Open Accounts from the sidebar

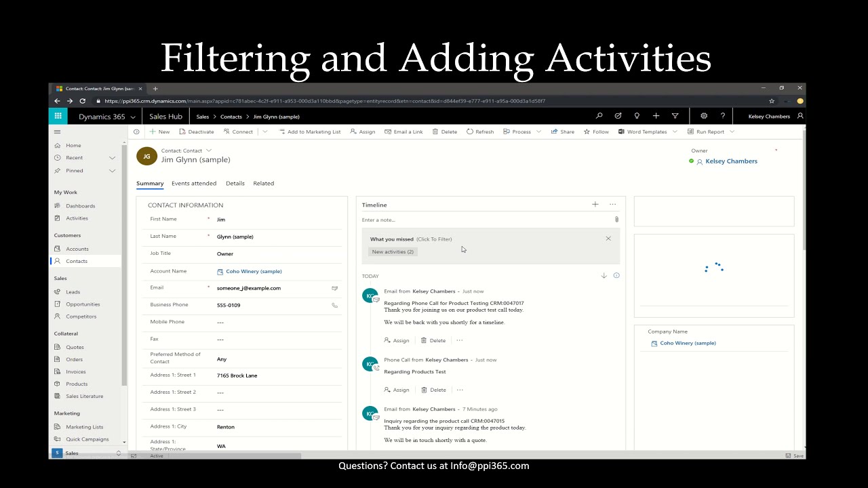77,249
